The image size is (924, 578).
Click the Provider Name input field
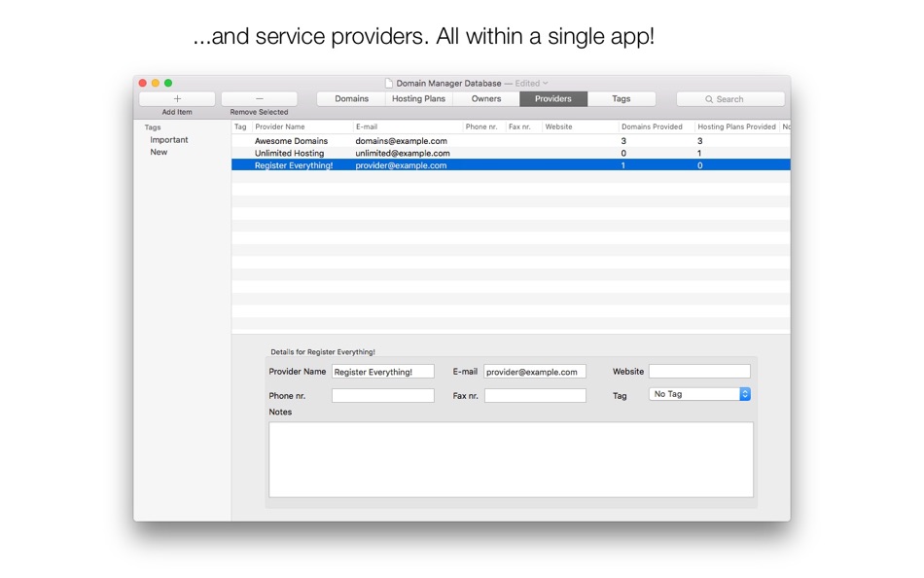[383, 372]
